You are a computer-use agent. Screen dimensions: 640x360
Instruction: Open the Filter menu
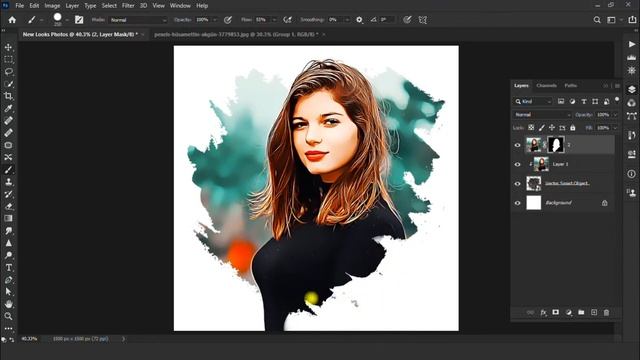click(x=128, y=6)
